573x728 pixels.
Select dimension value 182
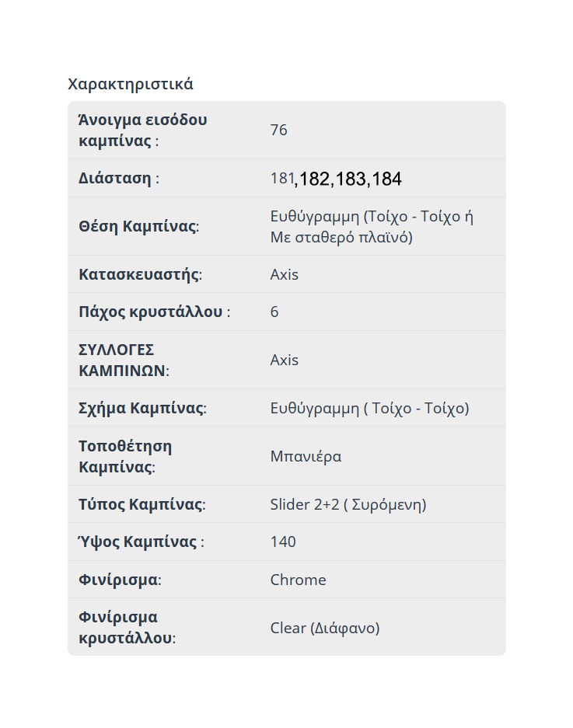click(314, 179)
